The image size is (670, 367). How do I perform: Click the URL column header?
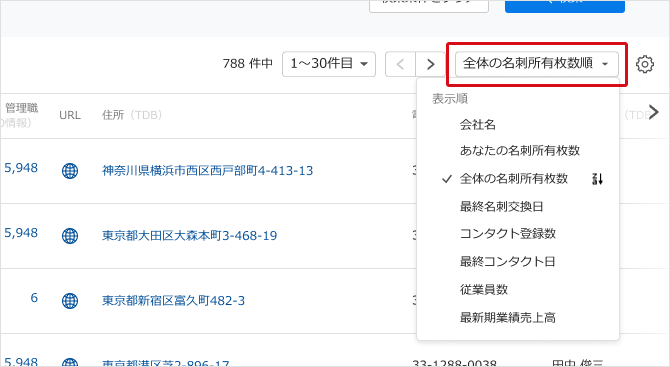70,115
